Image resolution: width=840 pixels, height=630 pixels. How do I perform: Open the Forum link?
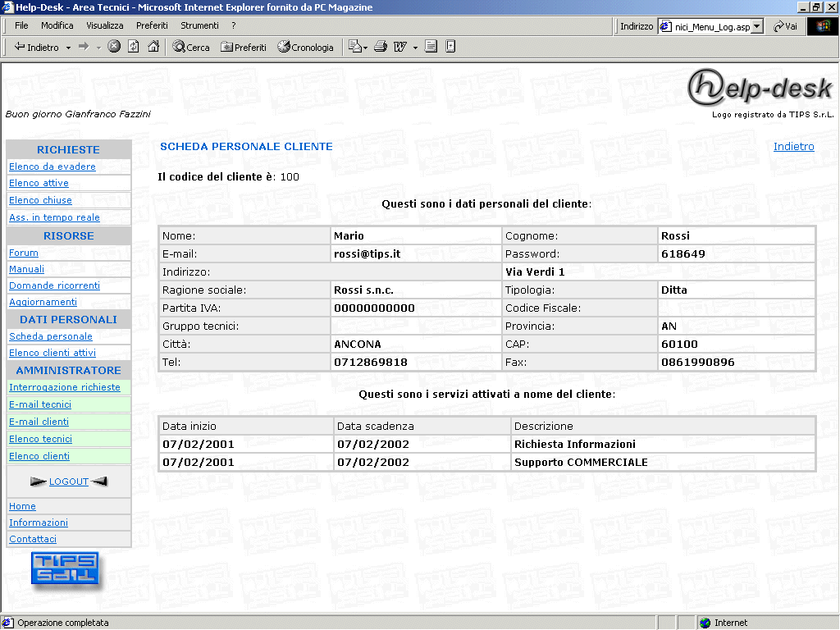click(24, 253)
